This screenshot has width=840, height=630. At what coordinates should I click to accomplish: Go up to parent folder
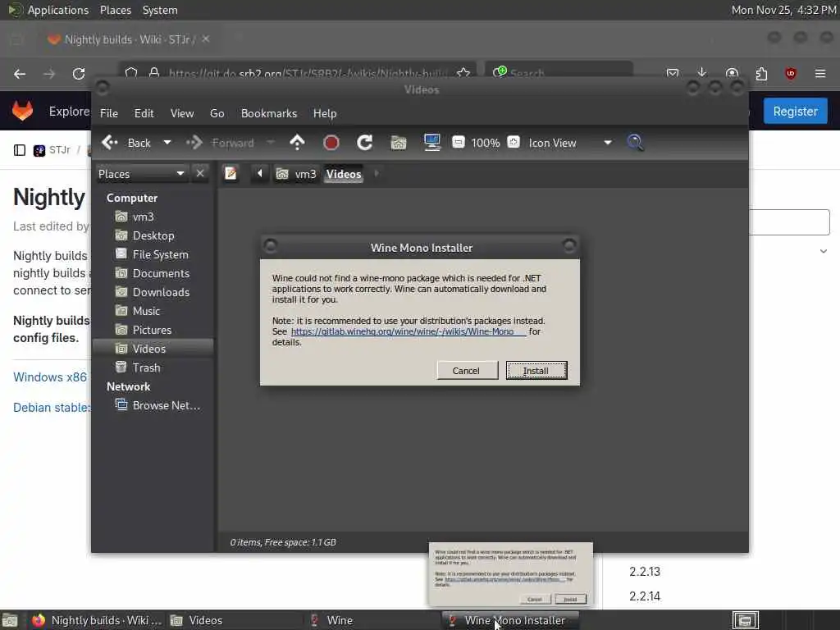[x=297, y=143]
